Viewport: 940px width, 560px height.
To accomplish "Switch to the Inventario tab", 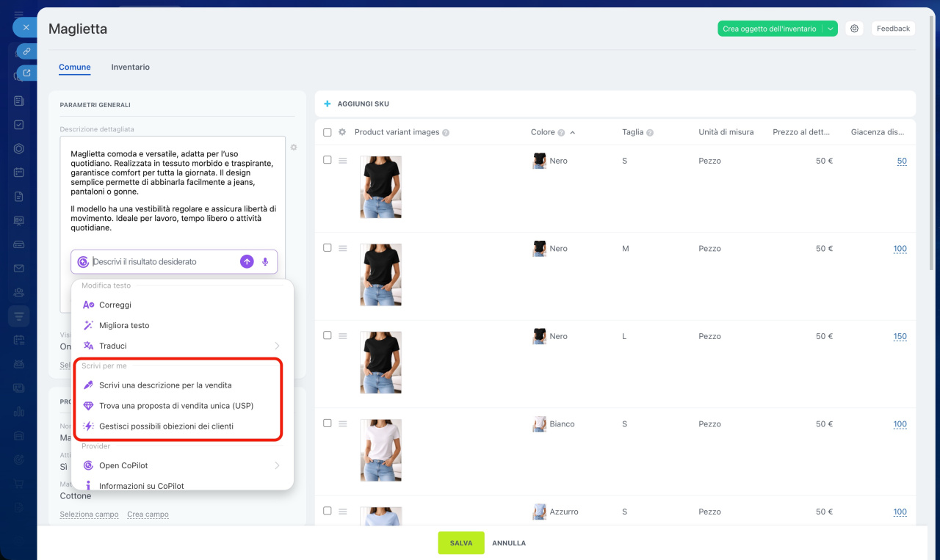I will pos(130,67).
